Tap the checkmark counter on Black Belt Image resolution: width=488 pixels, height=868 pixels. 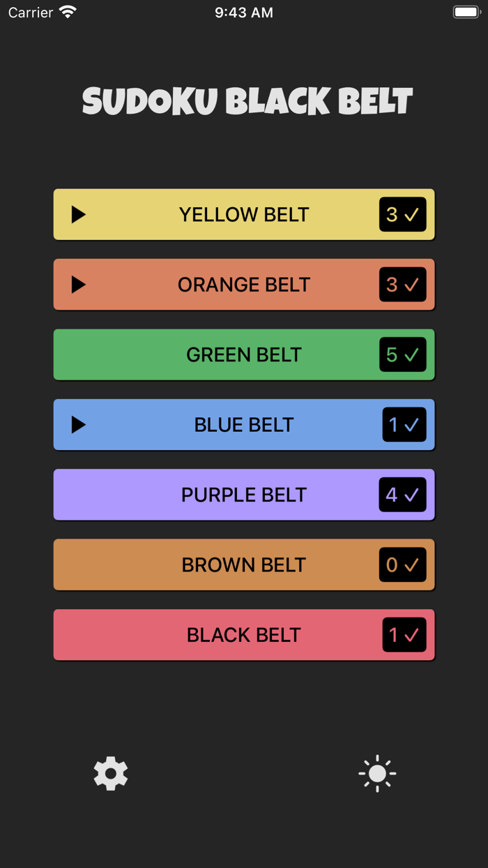click(404, 634)
